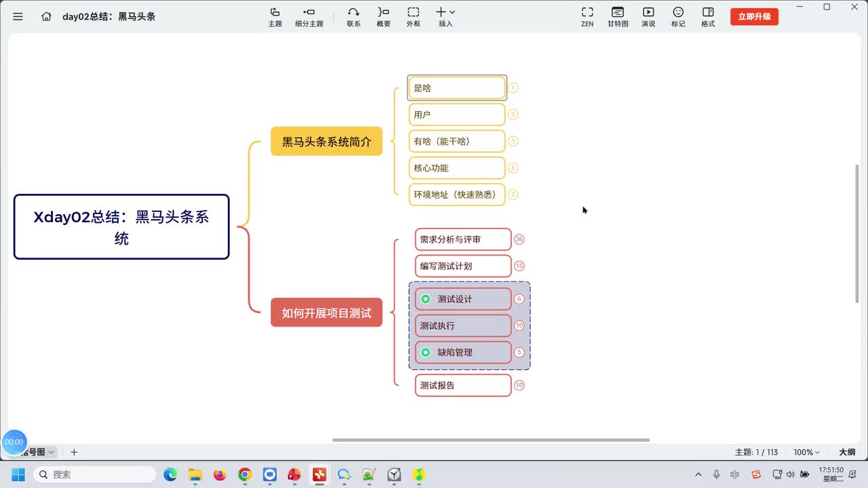Click the vertical scrollbar thumb
This screenshot has height=488, width=868.
click(858, 233)
